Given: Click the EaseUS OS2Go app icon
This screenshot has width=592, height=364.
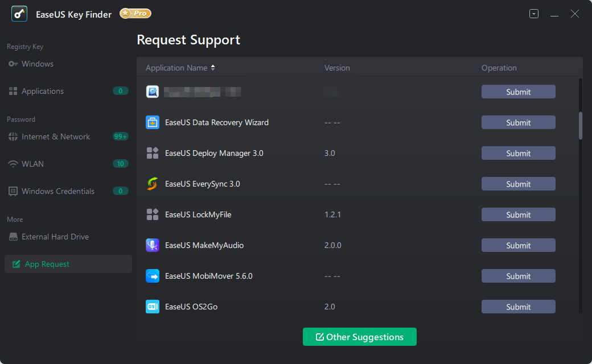Looking at the screenshot, I should [153, 307].
